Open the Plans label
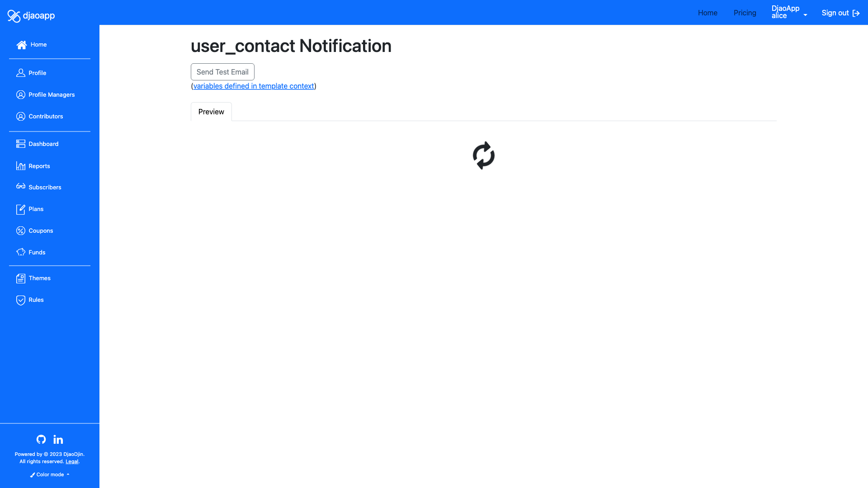Viewport: 868px width, 488px height. [x=36, y=209]
